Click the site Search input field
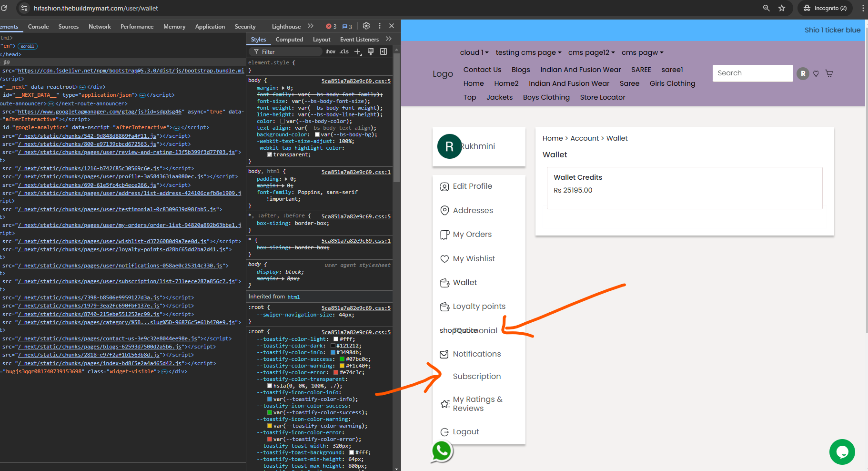Viewport: 868px width, 471px height. [753, 73]
